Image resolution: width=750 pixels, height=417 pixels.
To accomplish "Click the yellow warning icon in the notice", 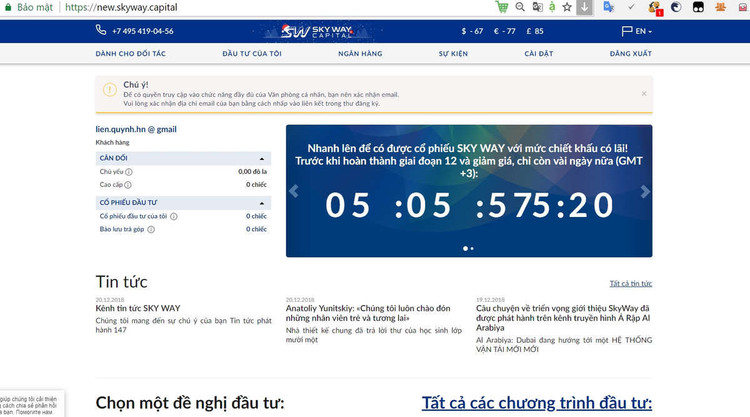I will tap(110, 89).
